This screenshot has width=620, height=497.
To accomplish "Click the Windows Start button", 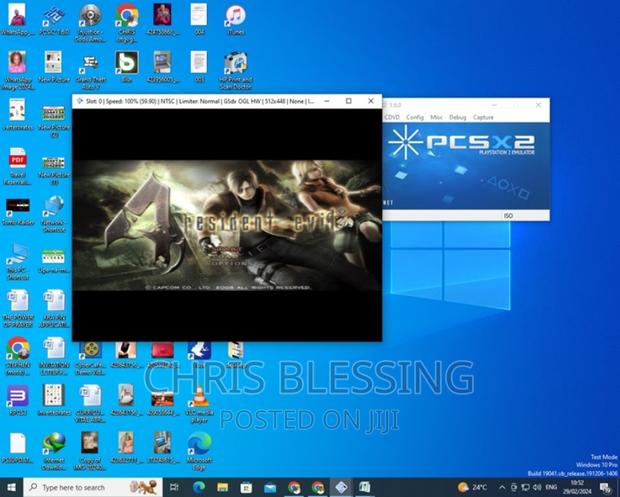I will click(x=12, y=487).
